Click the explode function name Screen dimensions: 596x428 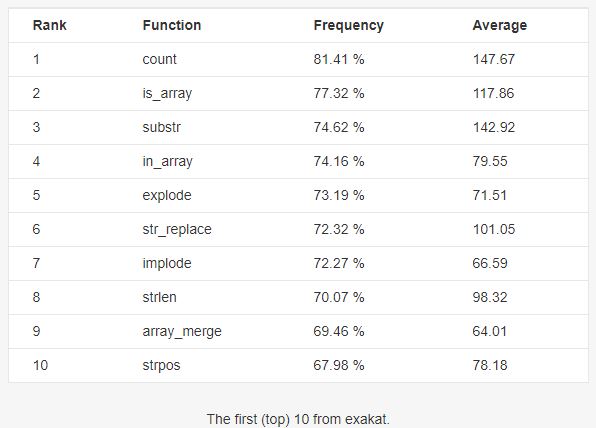[167, 195]
